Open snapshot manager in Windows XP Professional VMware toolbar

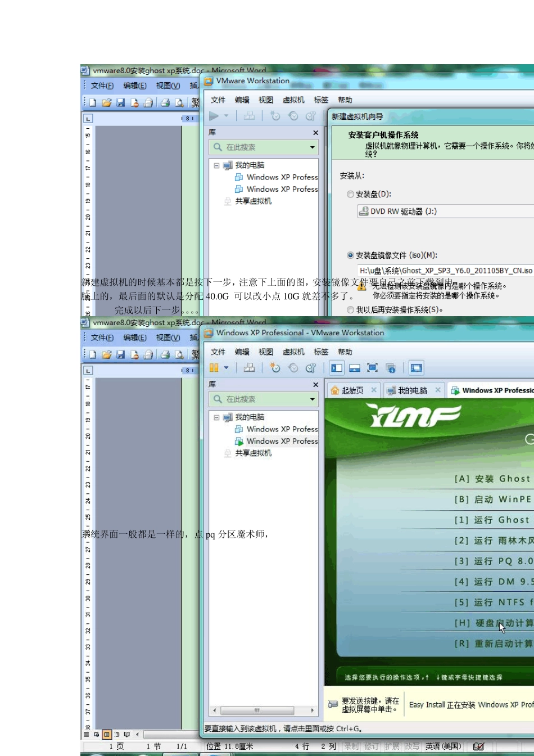click(x=311, y=367)
